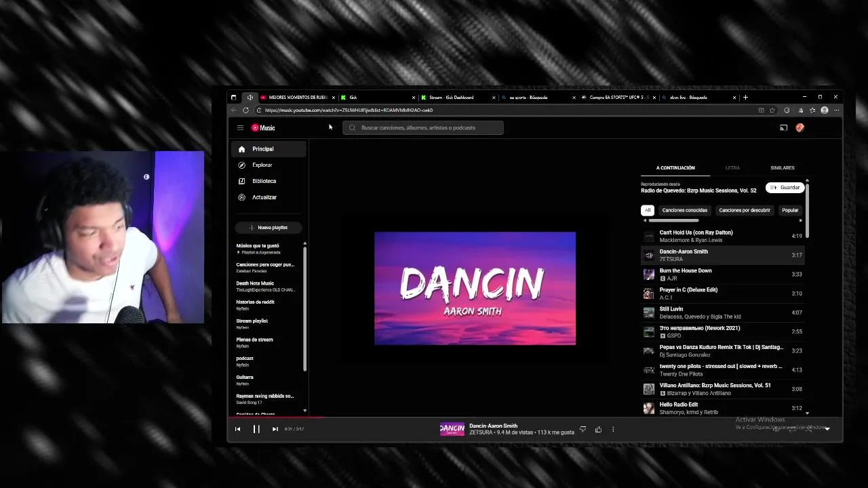Click the Dancin album art thumbnail
This screenshot has height=488, width=868.
[x=475, y=289]
